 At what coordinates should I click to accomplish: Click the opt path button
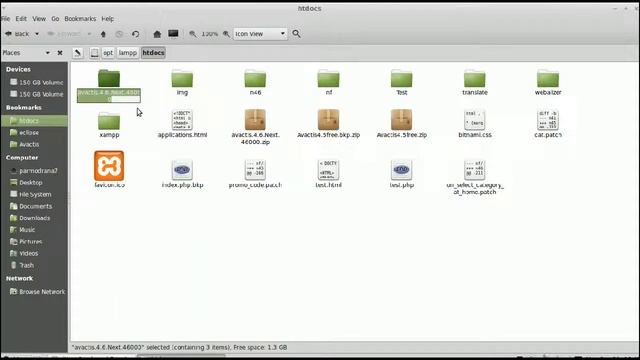pyautogui.click(x=108, y=53)
